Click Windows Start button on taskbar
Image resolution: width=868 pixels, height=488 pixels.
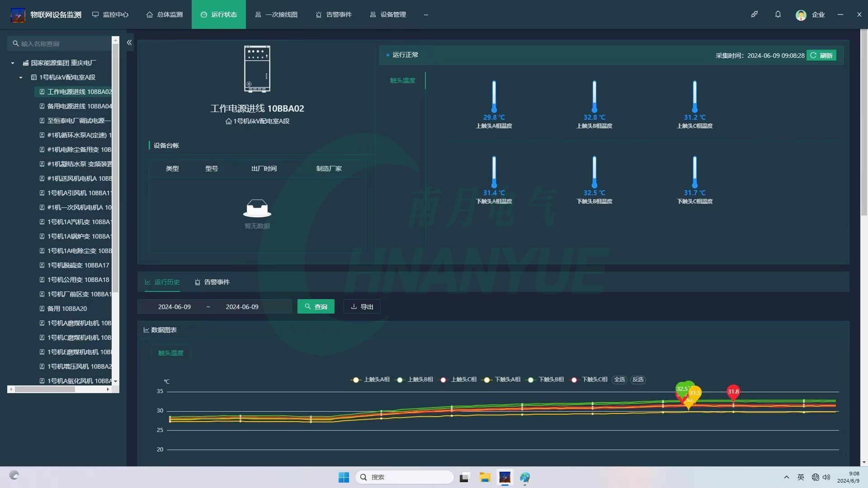(x=344, y=477)
